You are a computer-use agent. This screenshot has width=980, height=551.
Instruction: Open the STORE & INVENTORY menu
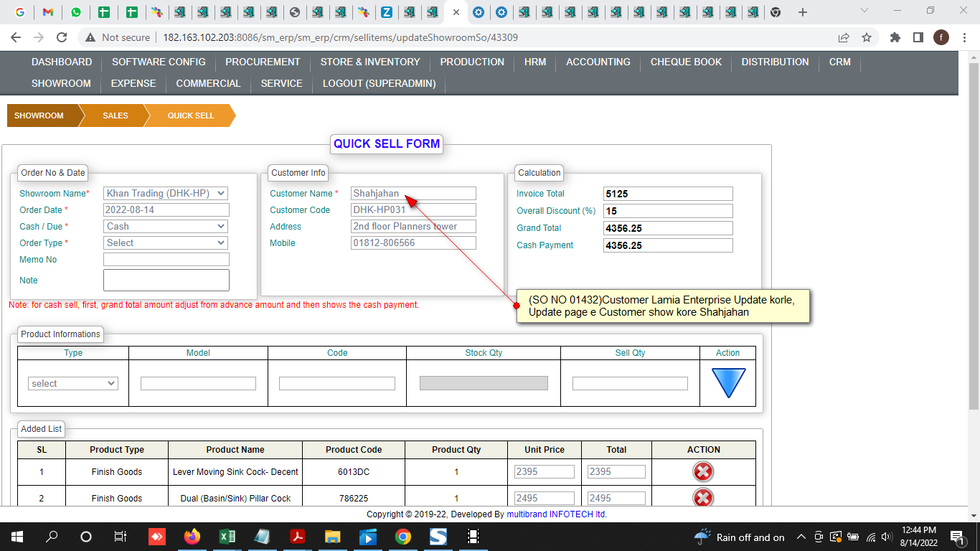tap(370, 62)
